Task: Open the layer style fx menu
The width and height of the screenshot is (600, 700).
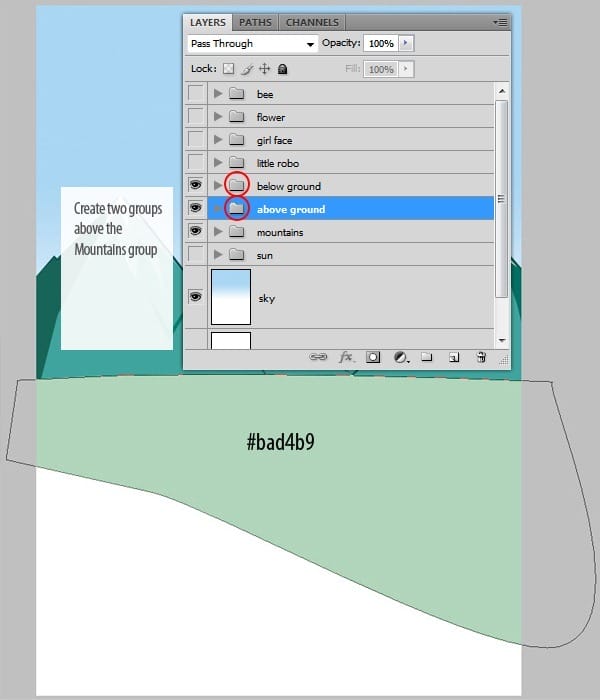Action: (x=346, y=356)
